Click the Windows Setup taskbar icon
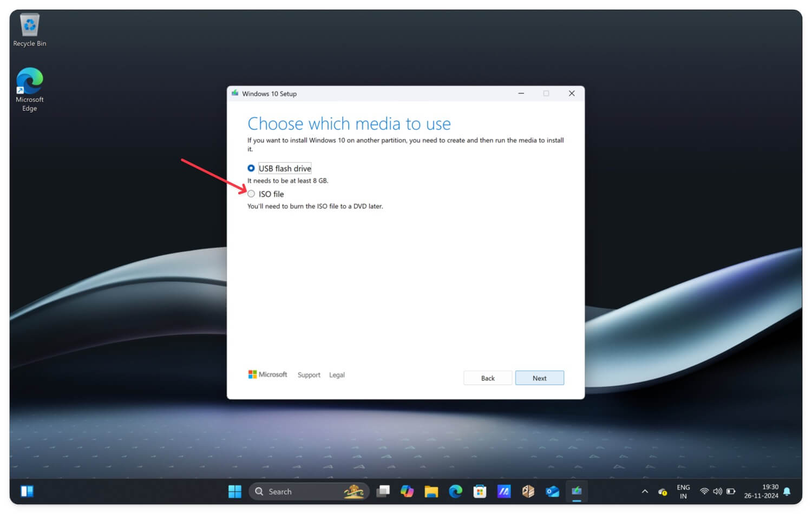This screenshot has width=812, height=514. coord(577,491)
